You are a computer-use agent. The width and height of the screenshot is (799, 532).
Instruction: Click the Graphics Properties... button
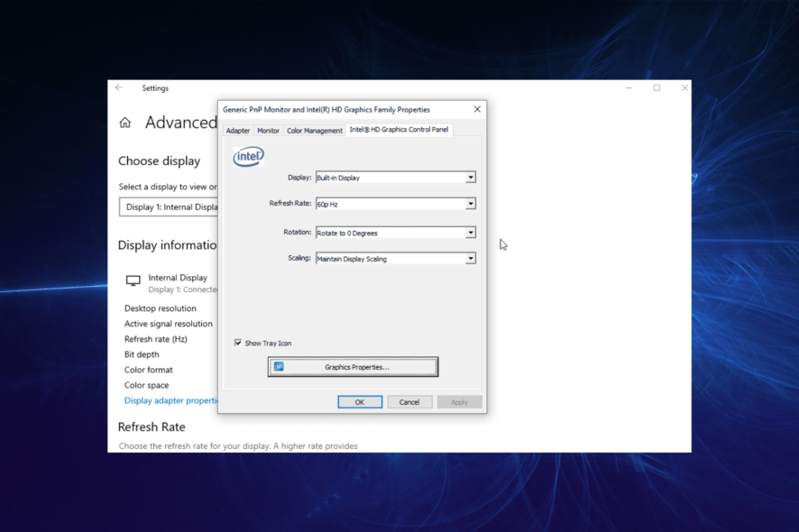[x=354, y=367]
